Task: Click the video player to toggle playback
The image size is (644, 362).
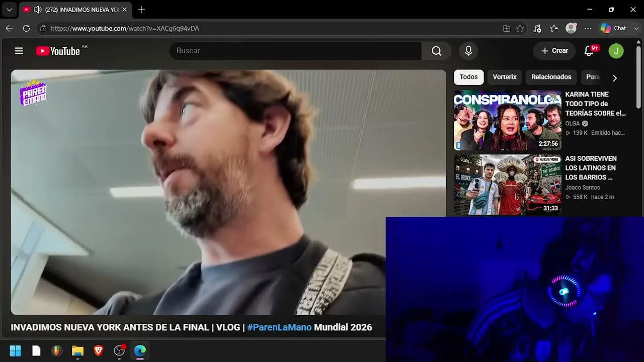Action: click(228, 192)
